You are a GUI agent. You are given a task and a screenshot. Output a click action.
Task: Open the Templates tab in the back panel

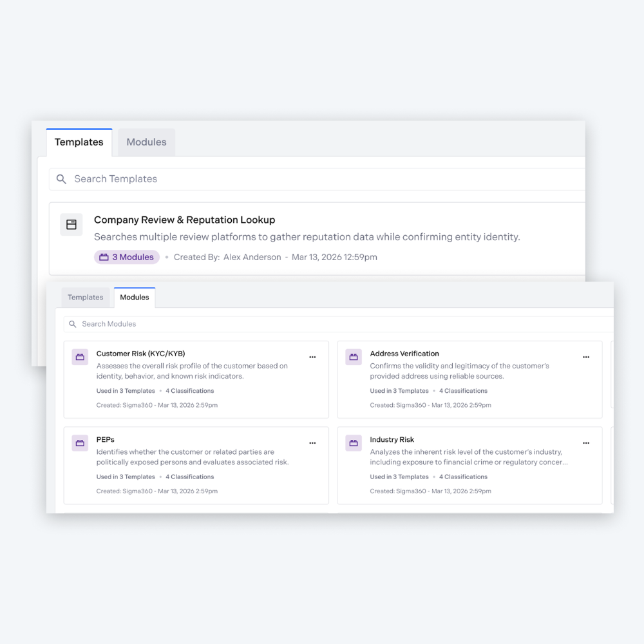(x=79, y=142)
